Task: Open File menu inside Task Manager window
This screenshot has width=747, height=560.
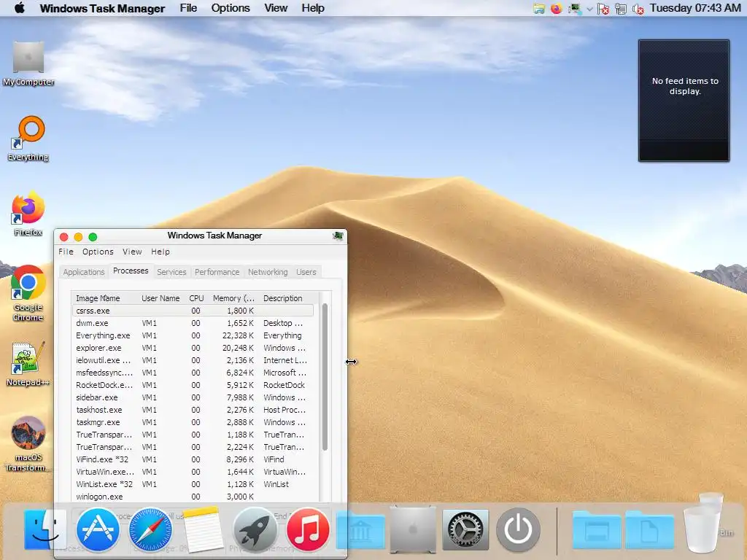Action: coord(66,252)
